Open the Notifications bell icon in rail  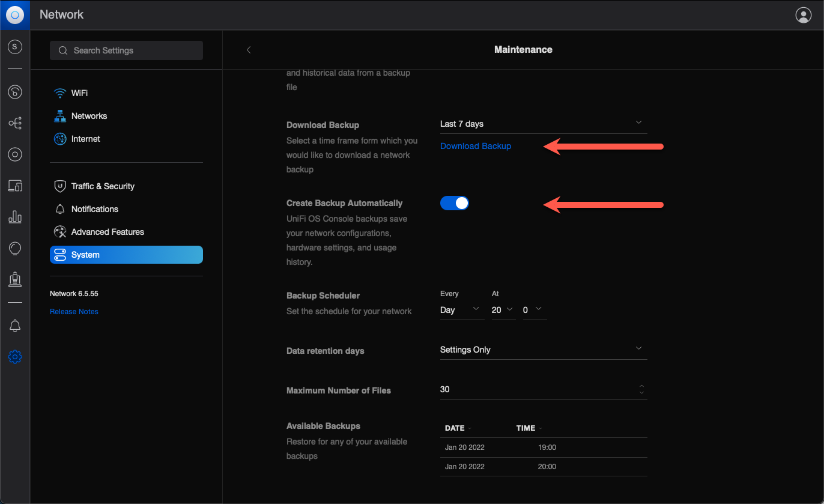(x=15, y=326)
